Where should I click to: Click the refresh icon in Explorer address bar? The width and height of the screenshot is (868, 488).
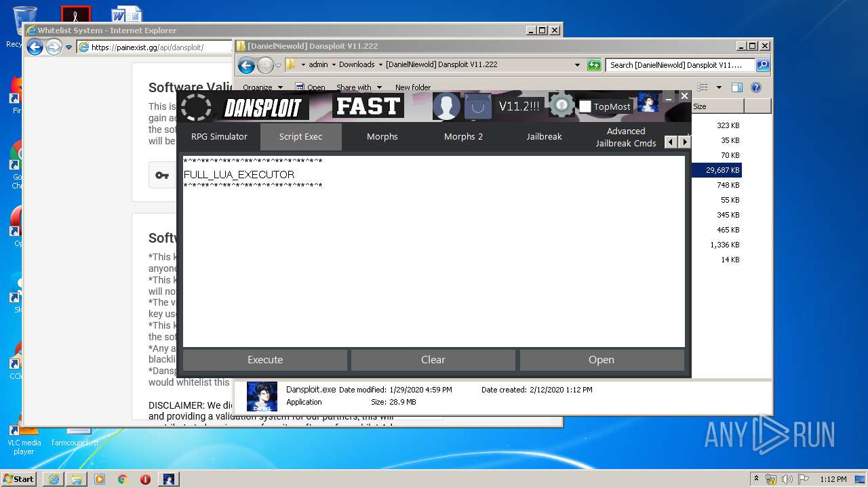click(594, 65)
